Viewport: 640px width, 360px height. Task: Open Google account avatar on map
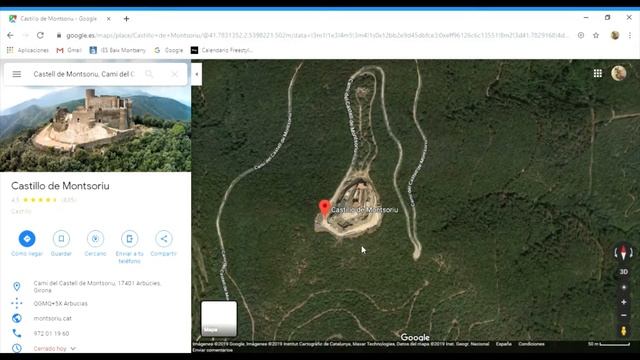pyautogui.click(x=619, y=73)
